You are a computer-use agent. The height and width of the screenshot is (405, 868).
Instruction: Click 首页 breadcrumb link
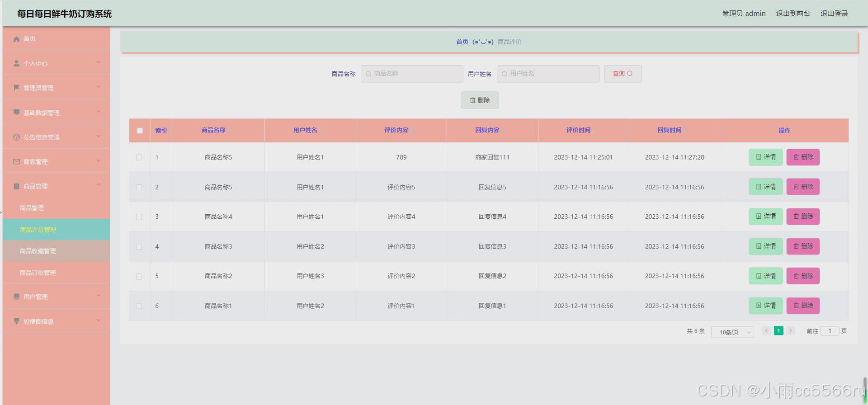462,42
